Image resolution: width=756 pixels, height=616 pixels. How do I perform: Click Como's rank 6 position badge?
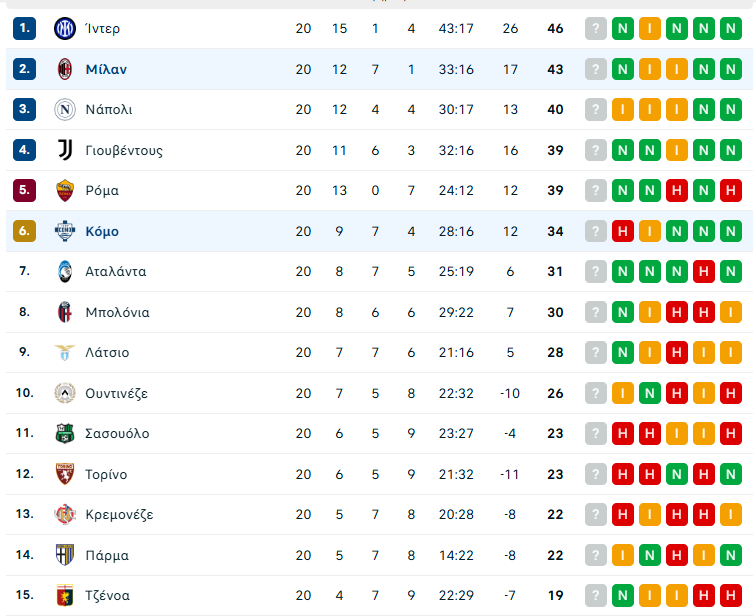(25, 231)
